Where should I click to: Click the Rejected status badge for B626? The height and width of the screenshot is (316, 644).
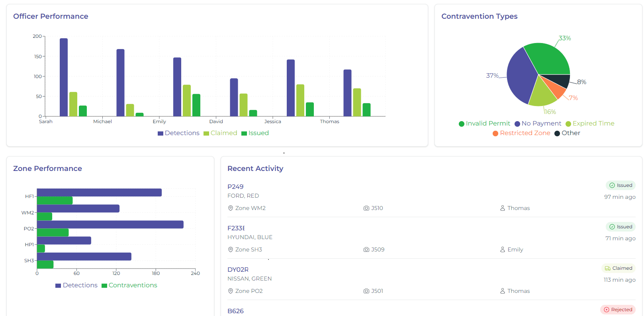click(x=618, y=310)
